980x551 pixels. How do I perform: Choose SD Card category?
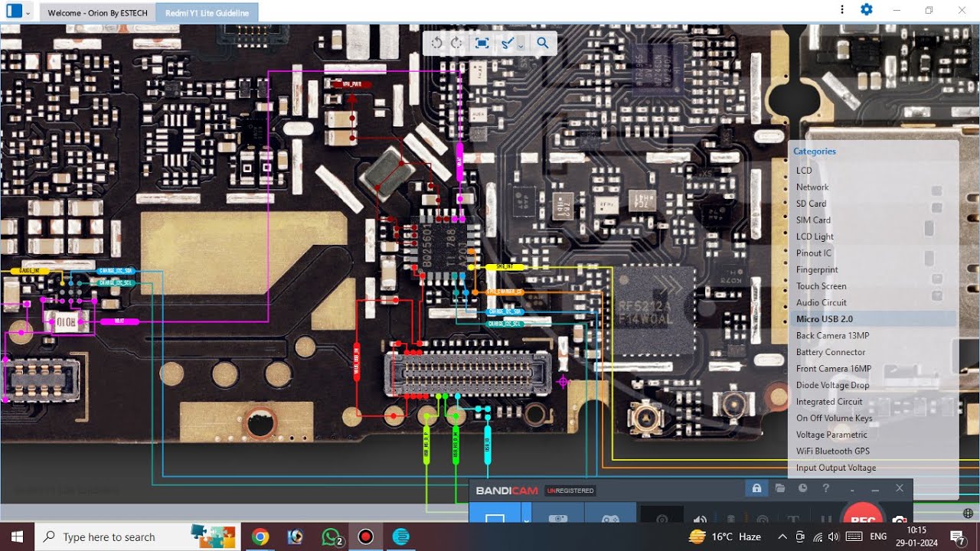[811, 204]
